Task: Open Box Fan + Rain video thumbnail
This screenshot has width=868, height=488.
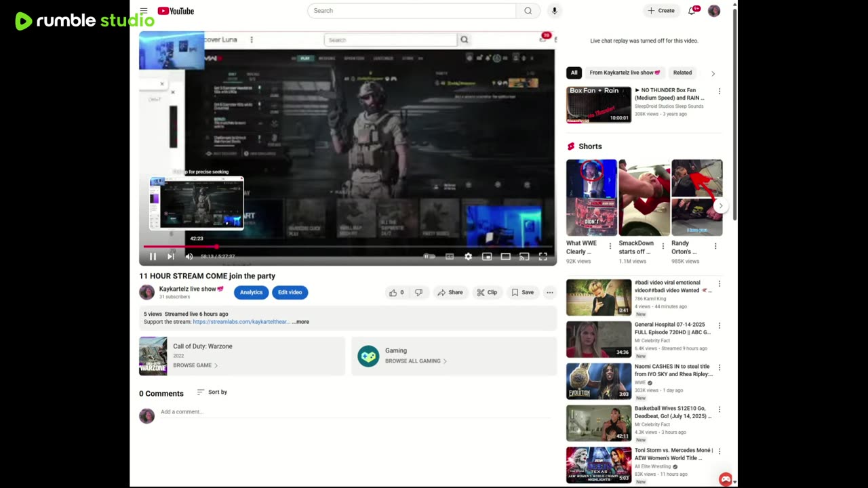Action: tap(599, 104)
